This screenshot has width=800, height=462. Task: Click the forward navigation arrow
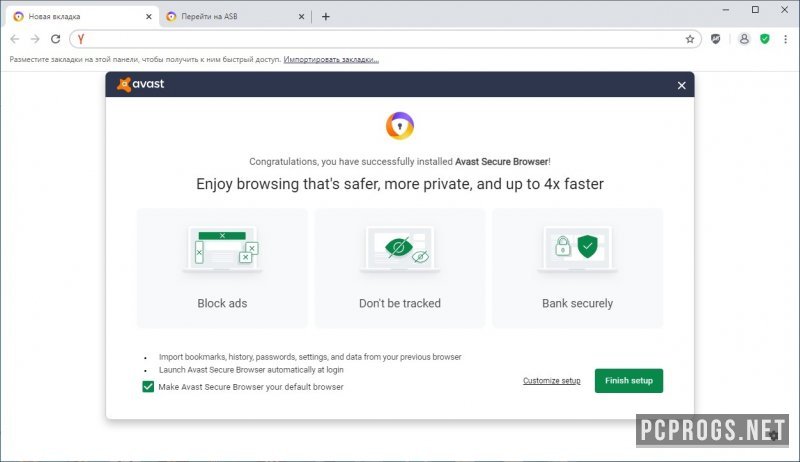tap(35, 39)
